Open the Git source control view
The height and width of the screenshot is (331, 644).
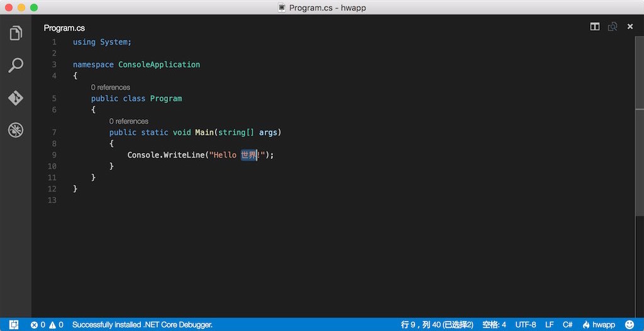(x=16, y=98)
